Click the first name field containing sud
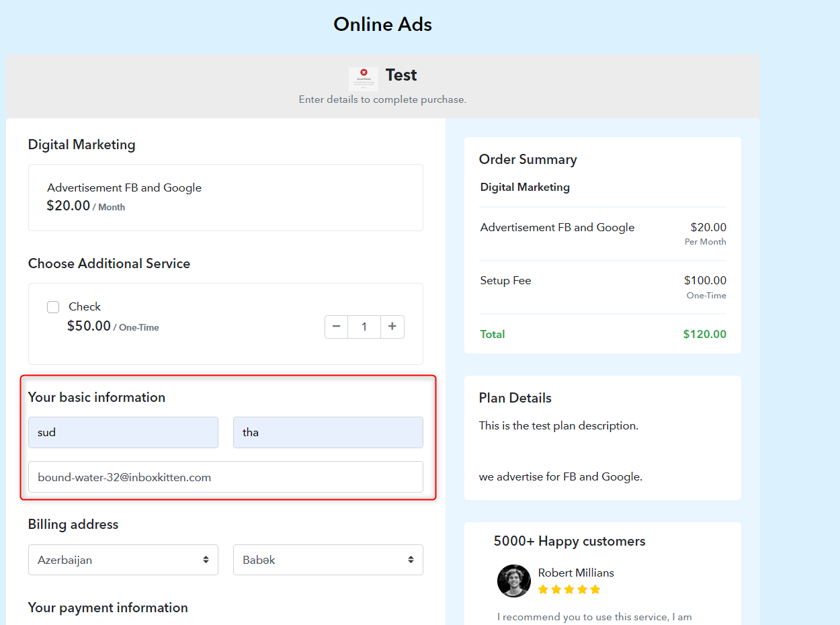 coord(123,432)
